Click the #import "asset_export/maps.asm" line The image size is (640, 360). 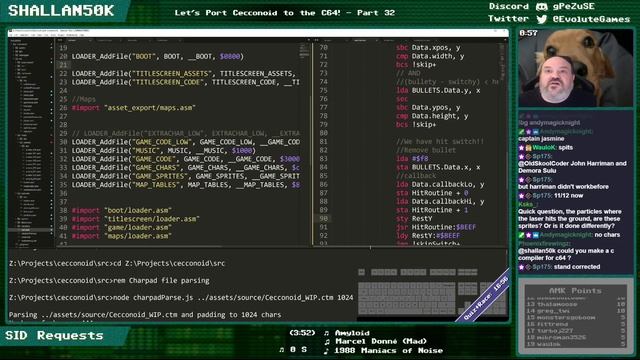coord(133,108)
